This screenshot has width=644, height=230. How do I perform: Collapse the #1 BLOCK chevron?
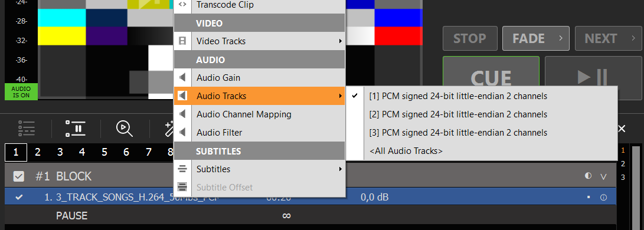pyautogui.click(x=603, y=177)
